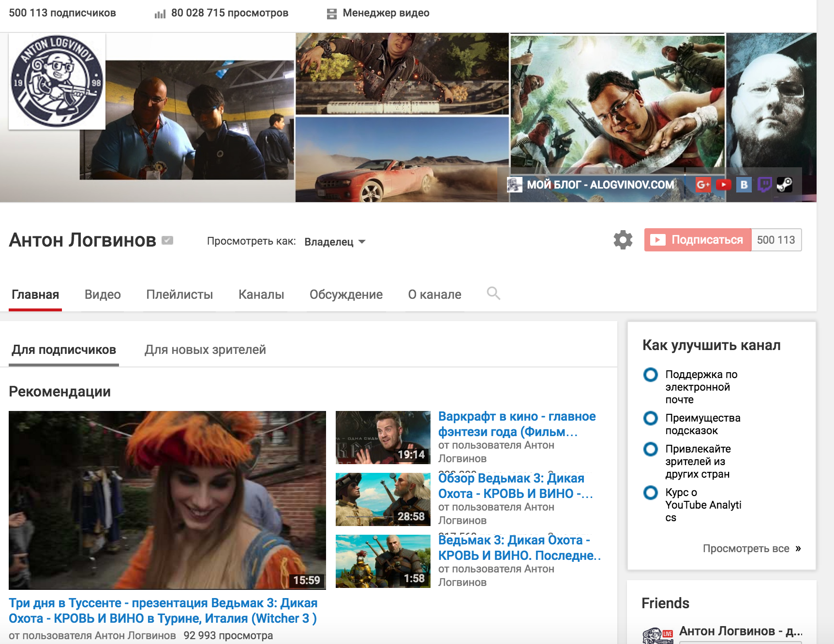Play the large 15:59 featured video thumbnail

(167, 500)
